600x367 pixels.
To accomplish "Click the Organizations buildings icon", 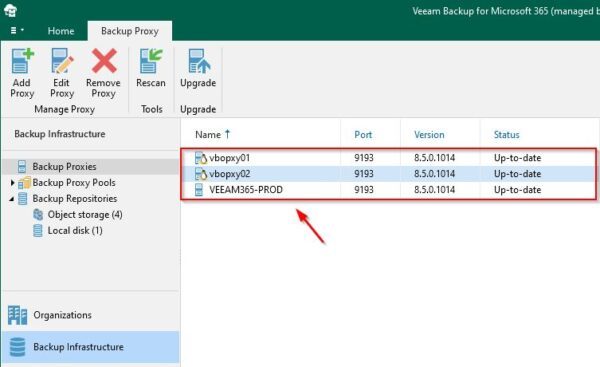I will point(17,315).
